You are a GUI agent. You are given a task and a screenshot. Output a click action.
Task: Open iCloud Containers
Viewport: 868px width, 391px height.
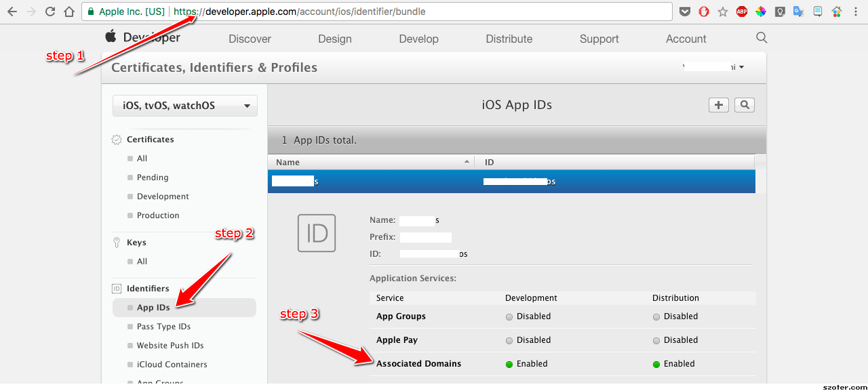click(x=172, y=365)
